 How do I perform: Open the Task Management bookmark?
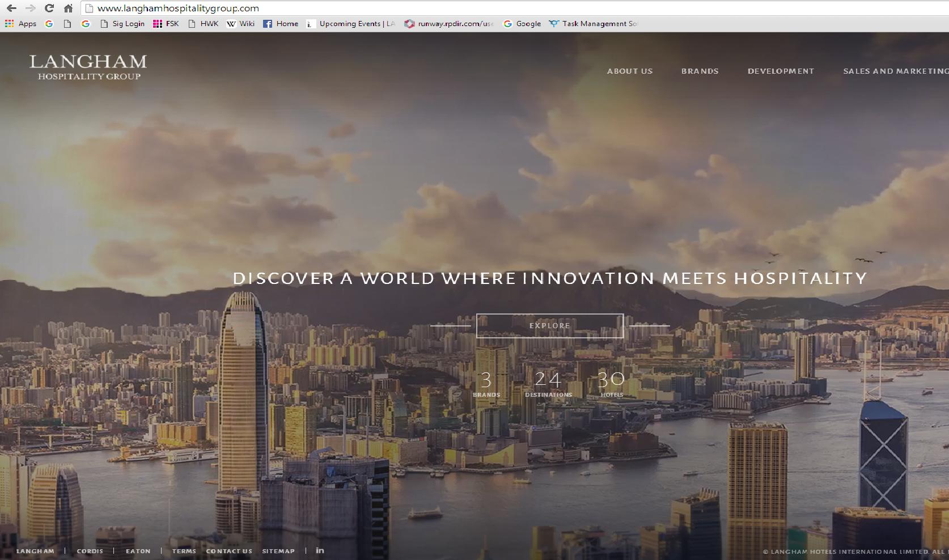point(594,24)
